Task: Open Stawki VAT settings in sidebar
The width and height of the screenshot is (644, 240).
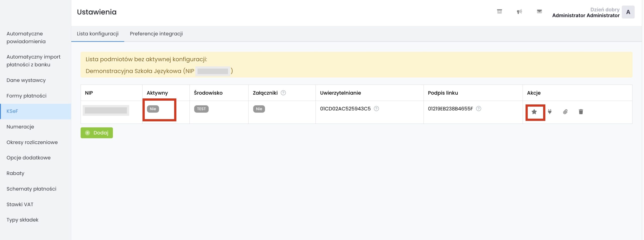Action: click(20, 204)
